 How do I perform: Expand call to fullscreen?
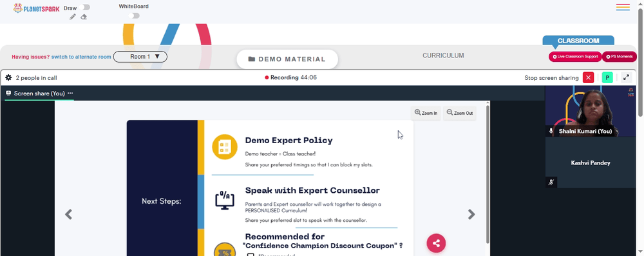tap(626, 77)
